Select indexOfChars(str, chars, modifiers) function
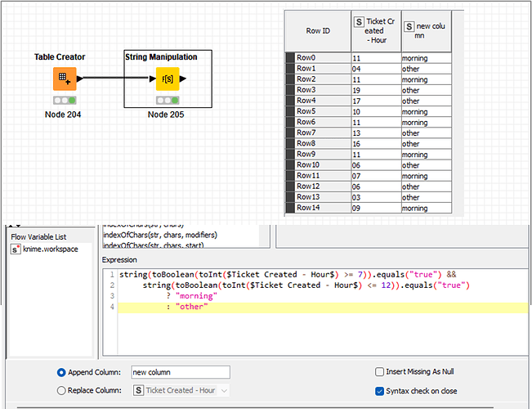 click(x=160, y=235)
